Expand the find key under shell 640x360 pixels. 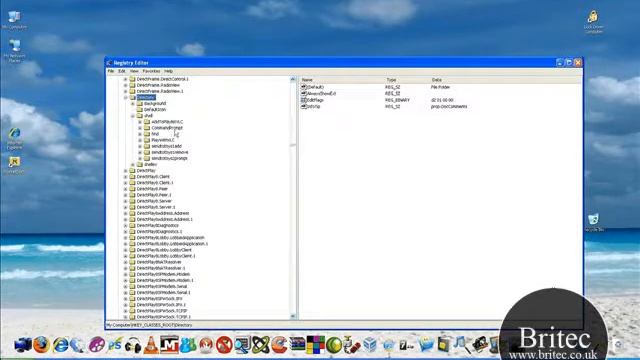[x=140, y=134]
